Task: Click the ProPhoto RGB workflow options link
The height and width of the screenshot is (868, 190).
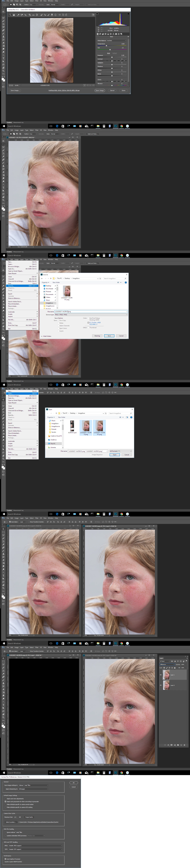Action: point(64,90)
